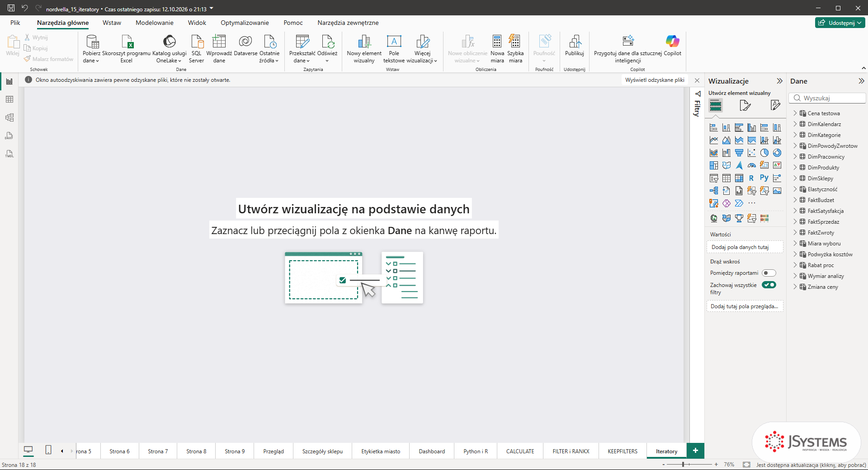The height and width of the screenshot is (470, 868).
Task: Open the Modelowanie ribbon tab
Action: pos(155,23)
